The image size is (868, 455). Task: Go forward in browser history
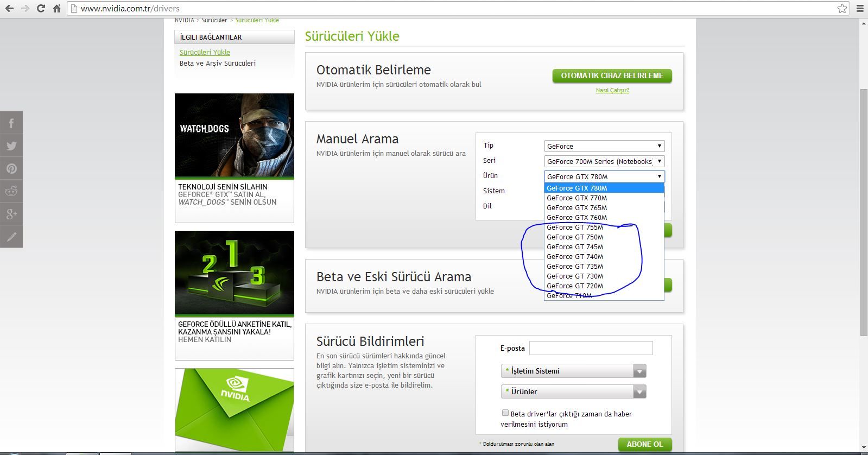(25, 9)
